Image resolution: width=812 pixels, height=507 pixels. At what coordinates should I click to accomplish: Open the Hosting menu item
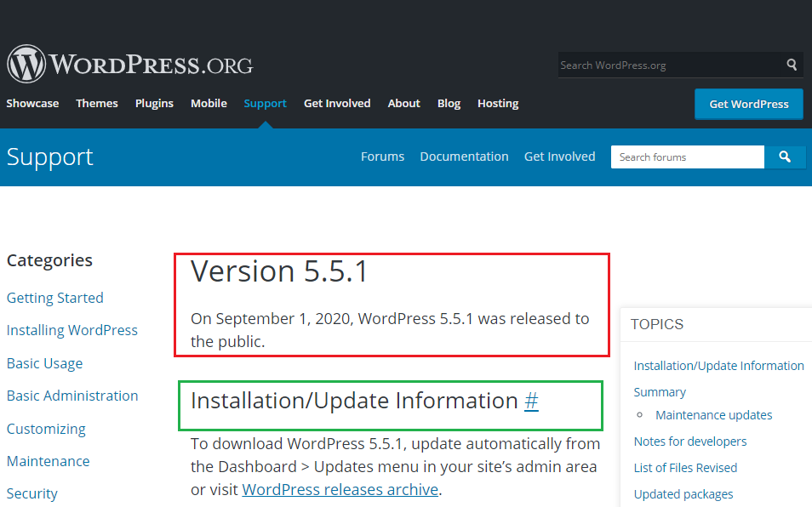tap(498, 104)
